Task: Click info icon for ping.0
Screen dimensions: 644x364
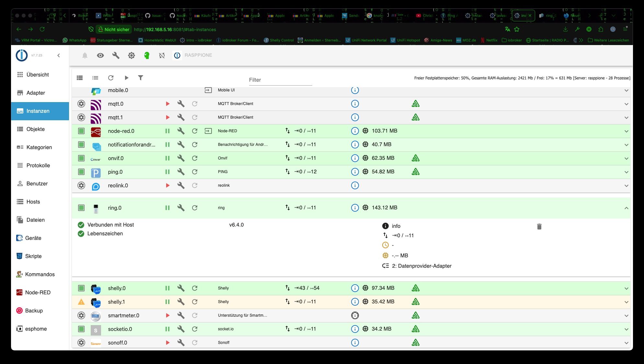Action: pos(355,172)
